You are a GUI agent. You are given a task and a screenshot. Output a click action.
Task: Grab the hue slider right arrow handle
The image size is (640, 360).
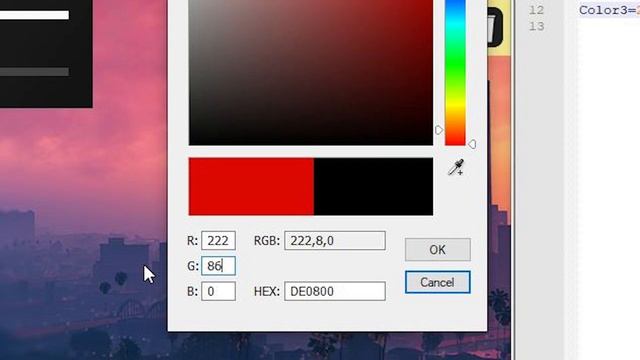[x=472, y=144]
